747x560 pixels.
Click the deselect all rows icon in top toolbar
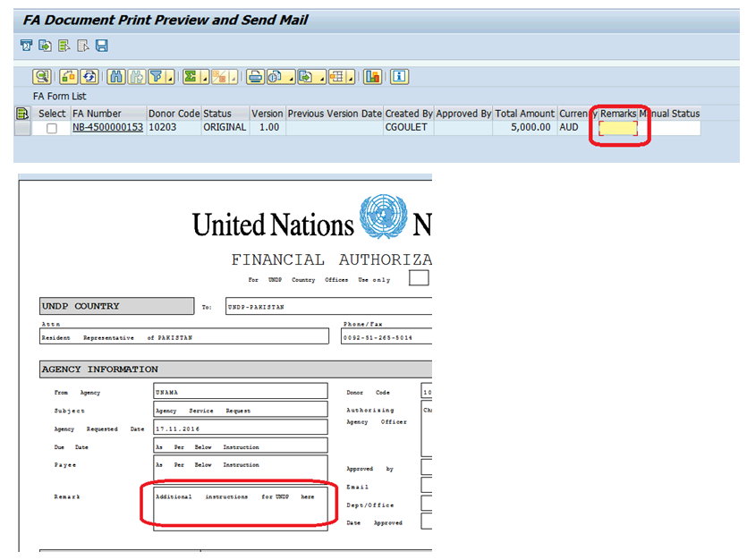83,46
